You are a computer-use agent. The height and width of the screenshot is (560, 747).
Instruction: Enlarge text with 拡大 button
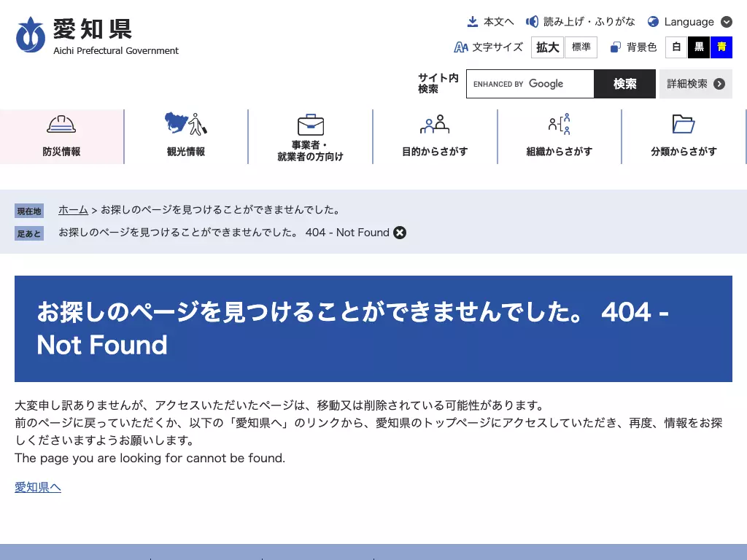(547, 47)
